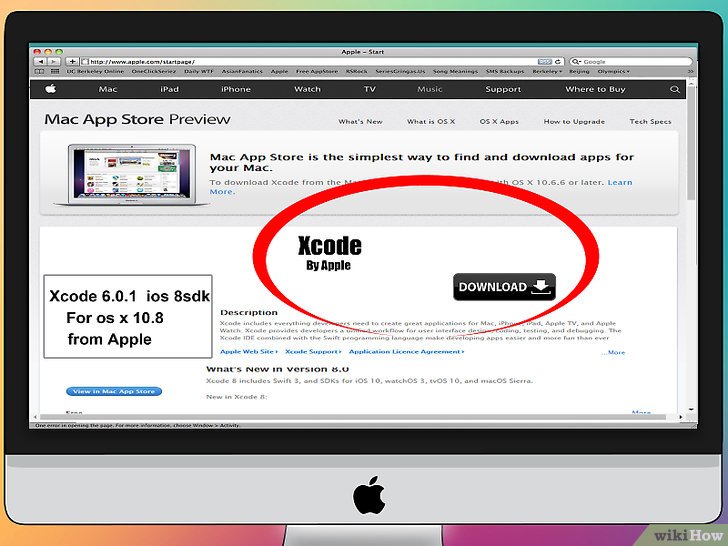Go to How to Upgrade link

point(574,122)
